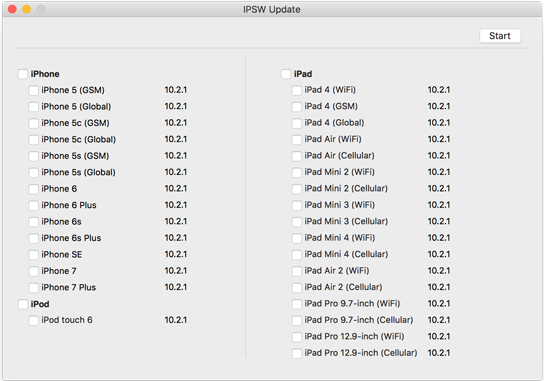The image size is (544, 381).
Task: Check the iPad group checkbox
Action: click(286, 74)
